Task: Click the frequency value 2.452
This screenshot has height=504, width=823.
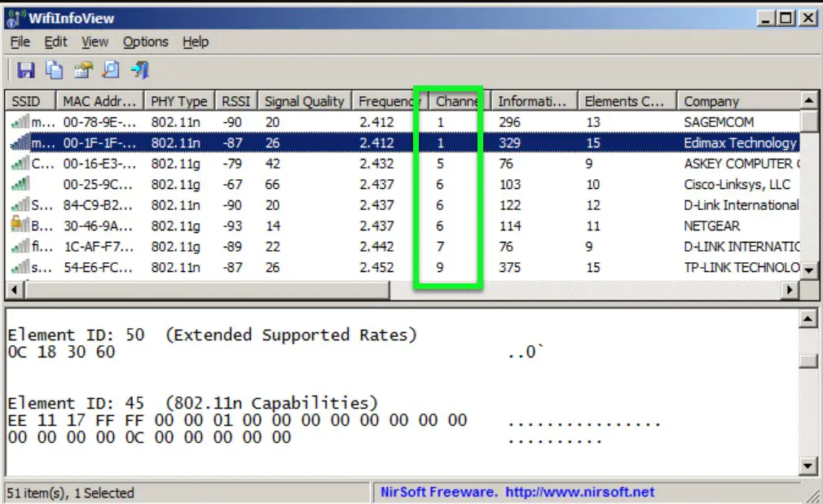Action: [376, 268]
